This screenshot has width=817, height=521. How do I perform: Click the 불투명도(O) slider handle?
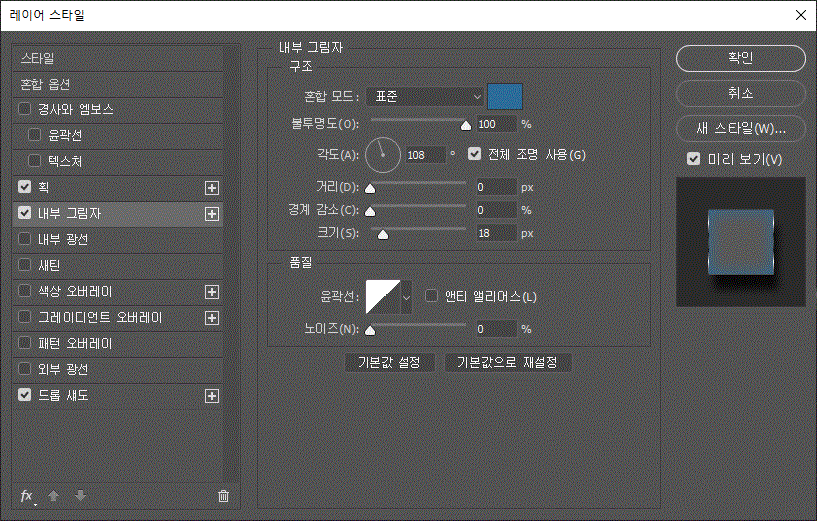(x=466, y=126)
